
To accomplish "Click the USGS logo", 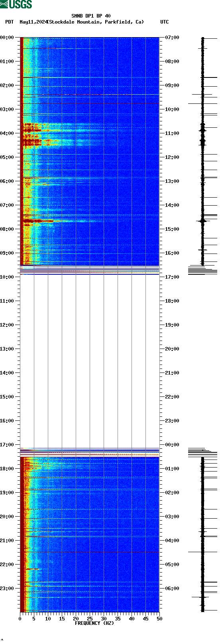I will pos(16,4).
